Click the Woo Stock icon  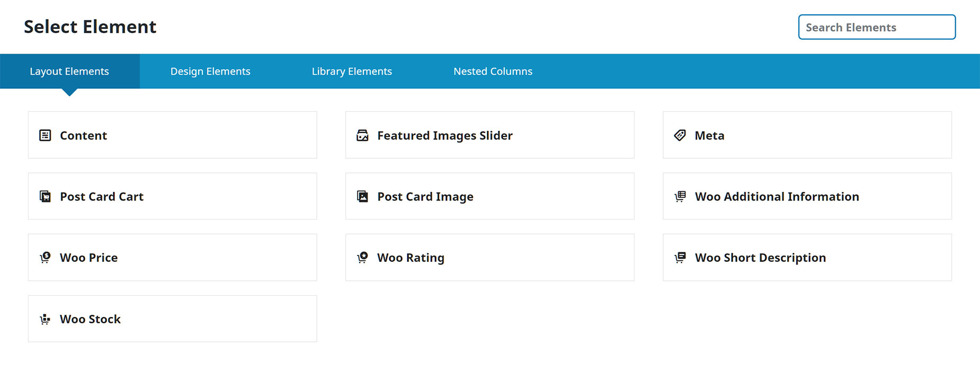45,319
